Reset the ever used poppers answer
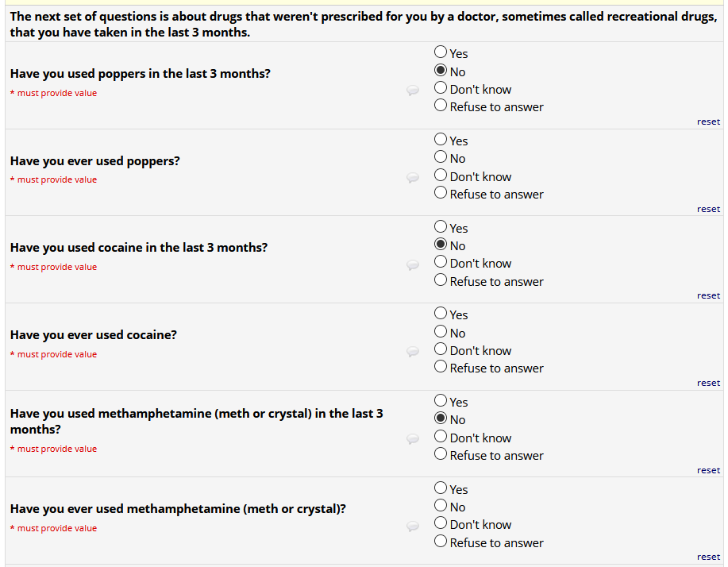Image resolution: width=728 pixels, height=567 pixels. (708, 209)
